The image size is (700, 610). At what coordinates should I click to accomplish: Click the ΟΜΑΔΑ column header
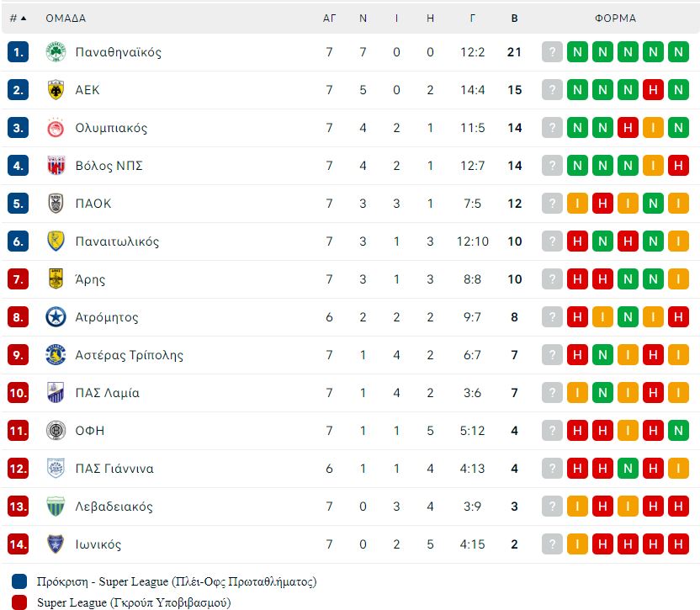pyautogui.click(x=66, y=19)
